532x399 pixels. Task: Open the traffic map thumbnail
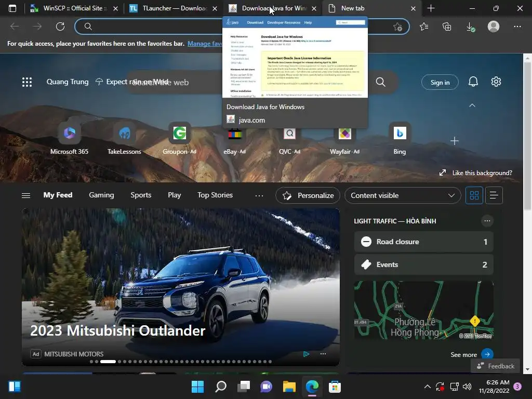[423, 311]
